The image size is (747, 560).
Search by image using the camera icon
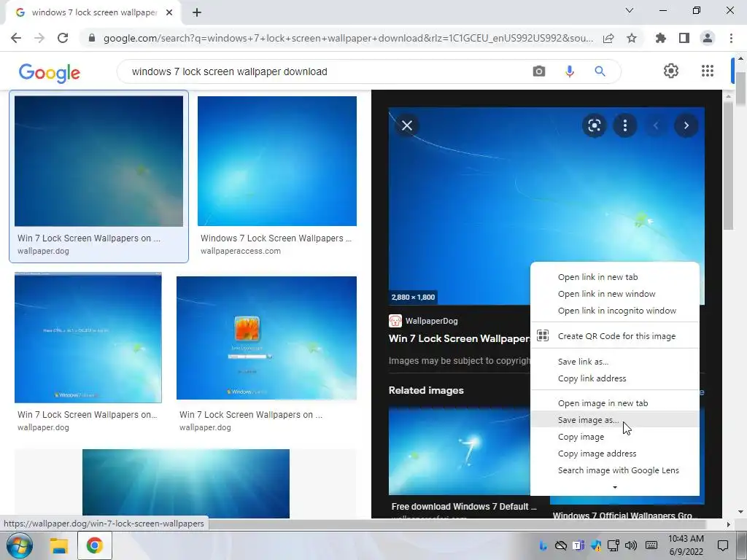pyautogui.click(x=539, y=71)
